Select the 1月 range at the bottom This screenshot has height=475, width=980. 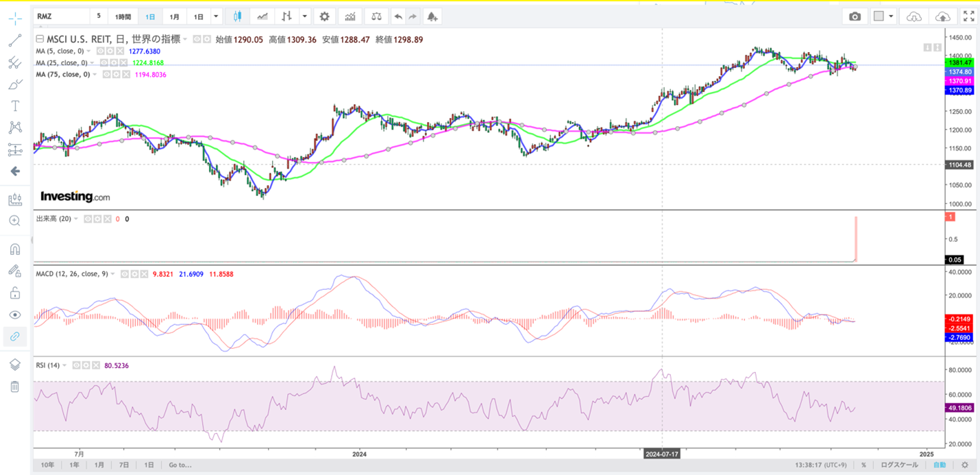click(x=99, y=465)
